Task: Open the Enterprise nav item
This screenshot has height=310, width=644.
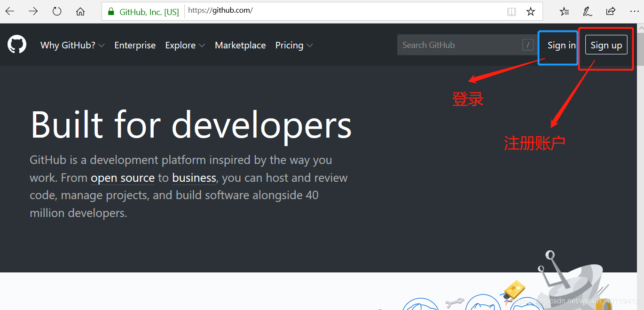Action: (135, 45)
